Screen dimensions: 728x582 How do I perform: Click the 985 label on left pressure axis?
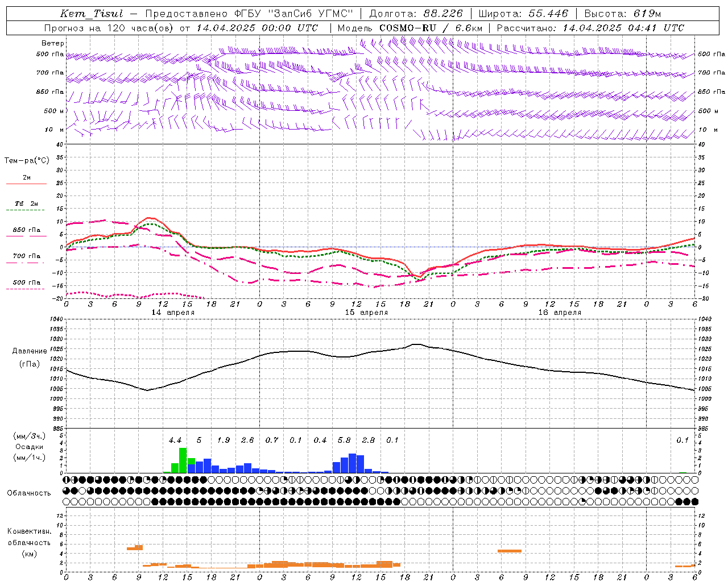click(57, 429)
